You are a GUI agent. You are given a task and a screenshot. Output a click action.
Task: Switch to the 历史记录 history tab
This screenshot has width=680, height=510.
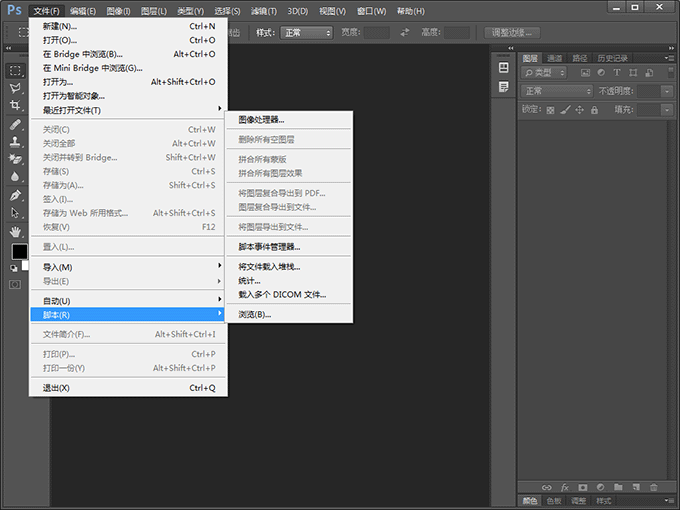(612, 58)
